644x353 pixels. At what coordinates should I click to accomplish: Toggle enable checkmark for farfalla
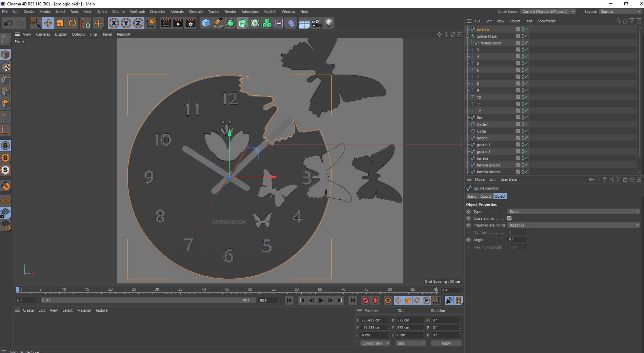pyautogui.click(x=526, y=158)
